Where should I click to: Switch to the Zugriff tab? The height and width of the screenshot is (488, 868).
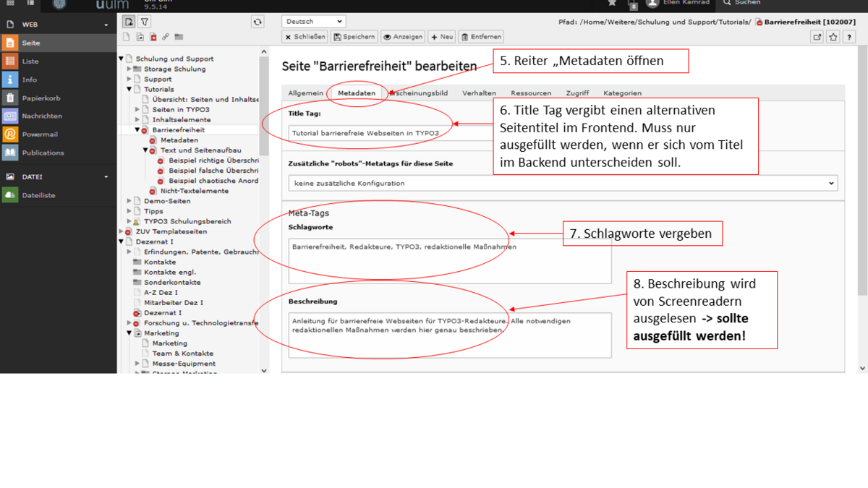[x=577, y=93]
